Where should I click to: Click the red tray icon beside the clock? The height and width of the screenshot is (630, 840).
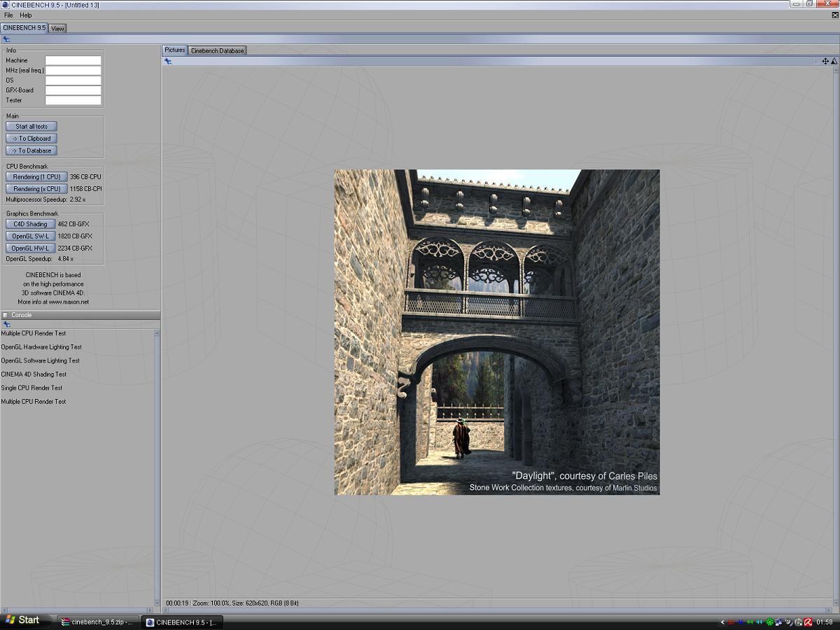pyautogui.click(x=808, y=622)
